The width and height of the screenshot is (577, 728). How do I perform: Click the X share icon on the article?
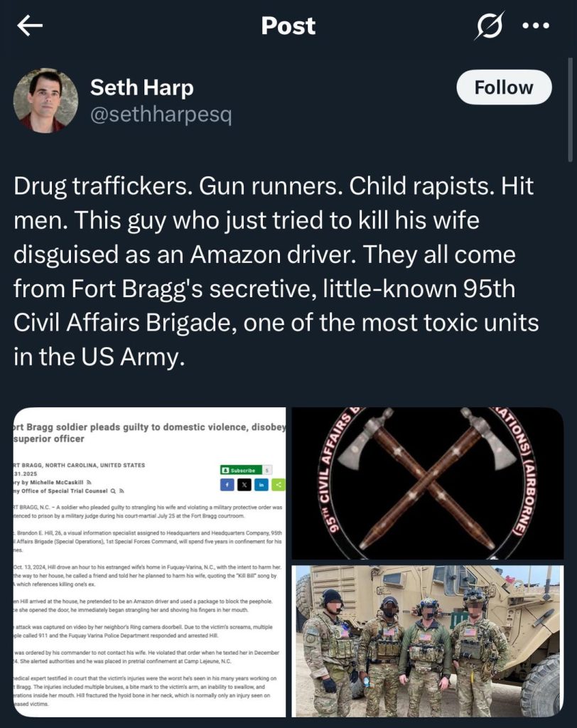[x=244, y=484]
